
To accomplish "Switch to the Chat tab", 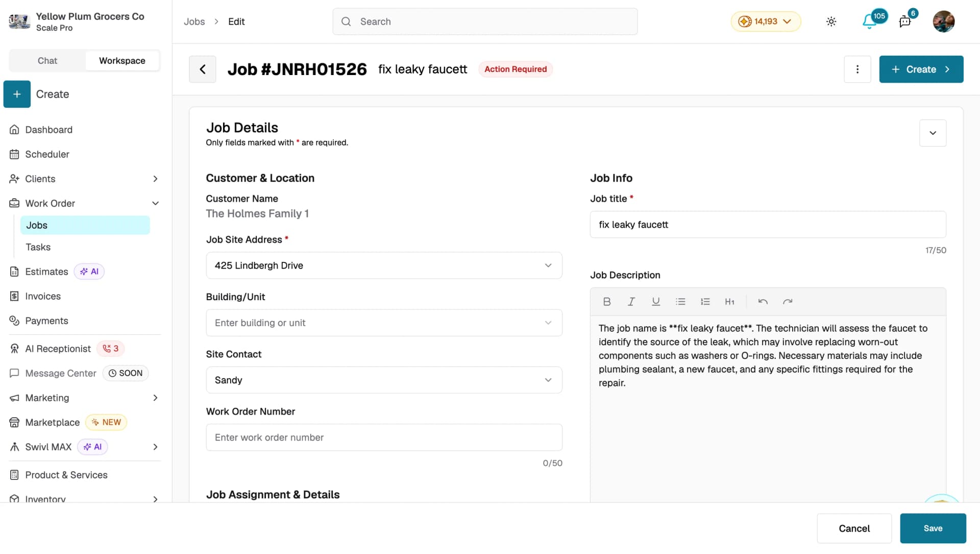I will (47, 61).
